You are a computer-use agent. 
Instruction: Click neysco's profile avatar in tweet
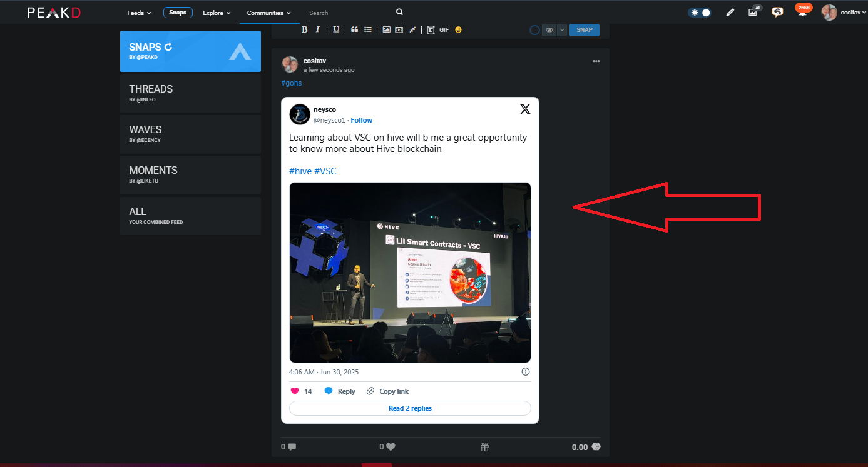[x=300, y=114]
